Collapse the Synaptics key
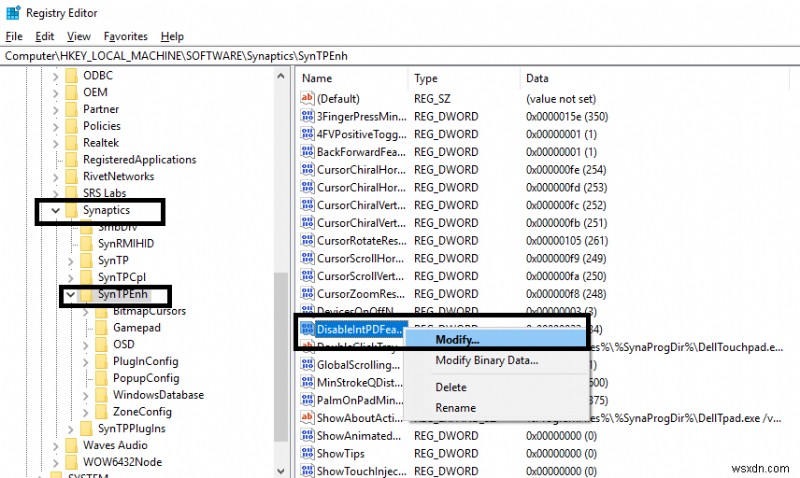The height and width of the screenshot is (478, 800). tap(56, 210)
